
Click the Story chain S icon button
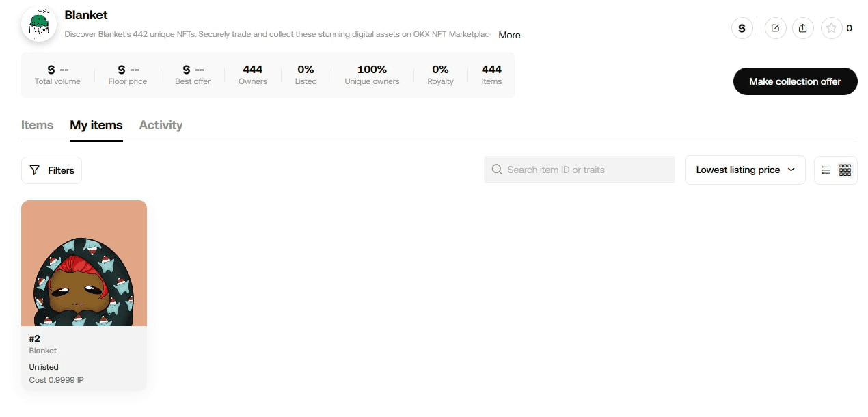pyautogui.click(x=742, y=28)
